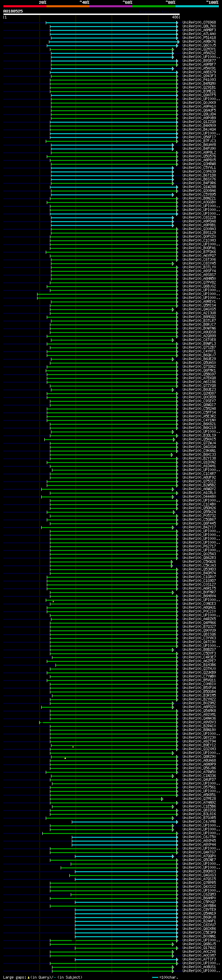Open the UniRef100_B7FJC3 entry
Image resolution: width=222 pixels, height=980 pixels.
199,141
